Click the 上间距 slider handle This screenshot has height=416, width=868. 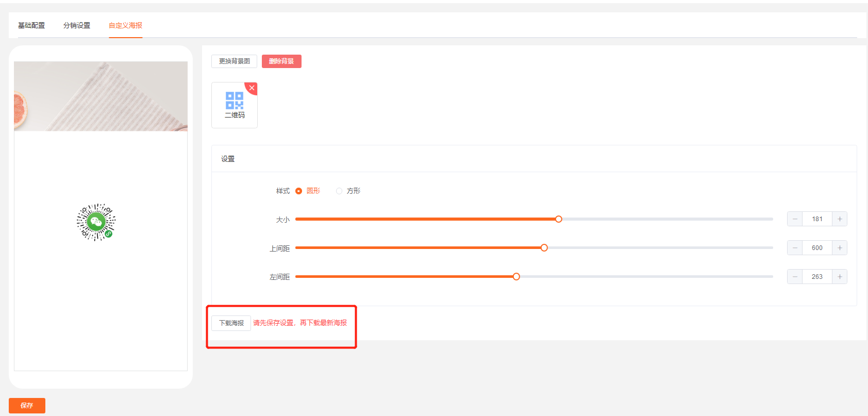tap(544, 248)
